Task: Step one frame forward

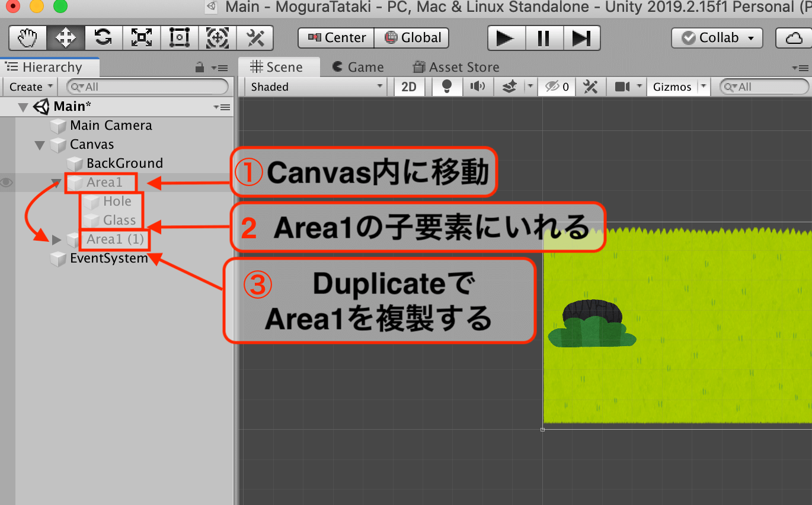Action: point(581,38)
